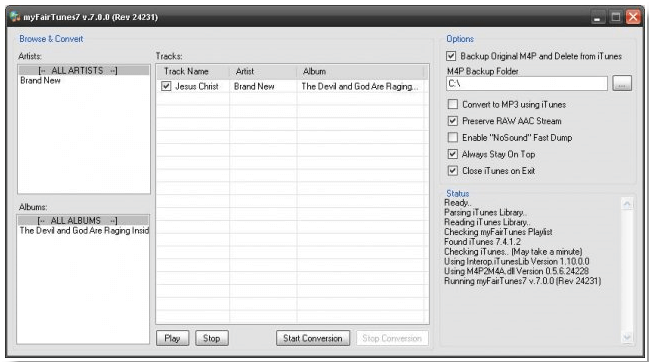Screen dimensions: 650x363
Task: Toggle the Jesus Christ track checkbox
Action: coord(166,86)
